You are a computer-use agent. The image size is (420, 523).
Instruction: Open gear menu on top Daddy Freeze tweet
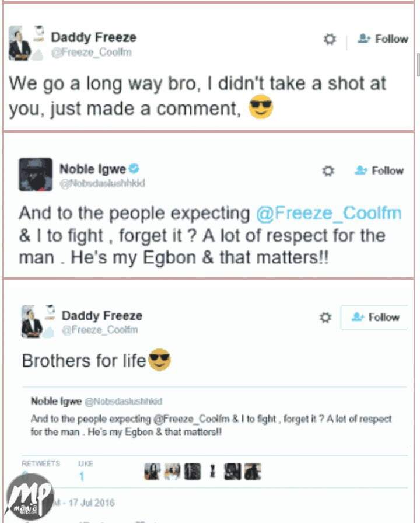point(330,40)
